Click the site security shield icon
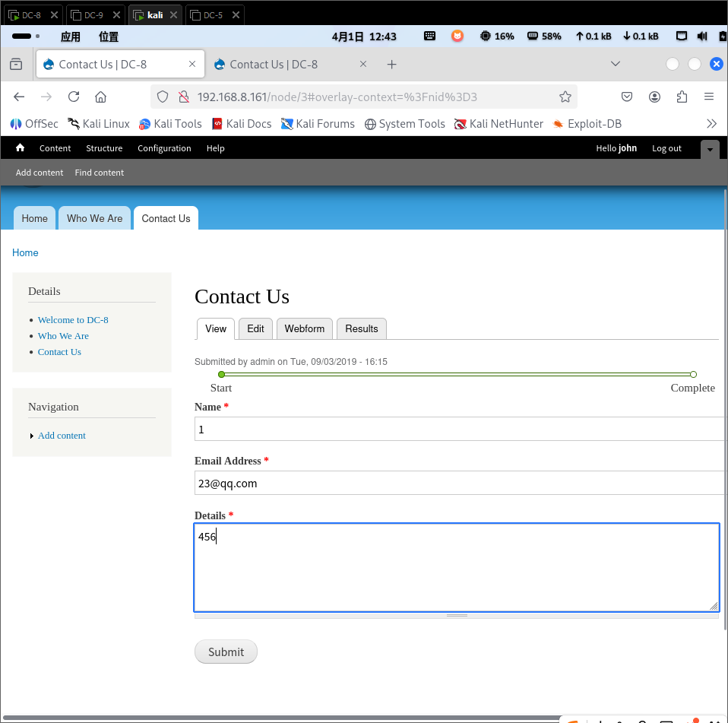Viewport: 728px width, 723px height. click(161, 97)
